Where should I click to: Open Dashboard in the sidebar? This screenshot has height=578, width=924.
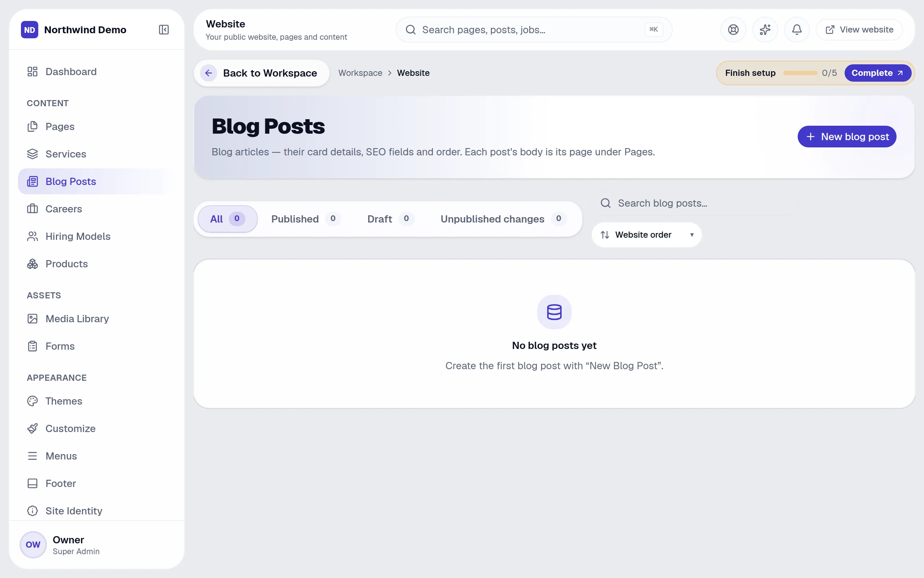tap(97, 72)
